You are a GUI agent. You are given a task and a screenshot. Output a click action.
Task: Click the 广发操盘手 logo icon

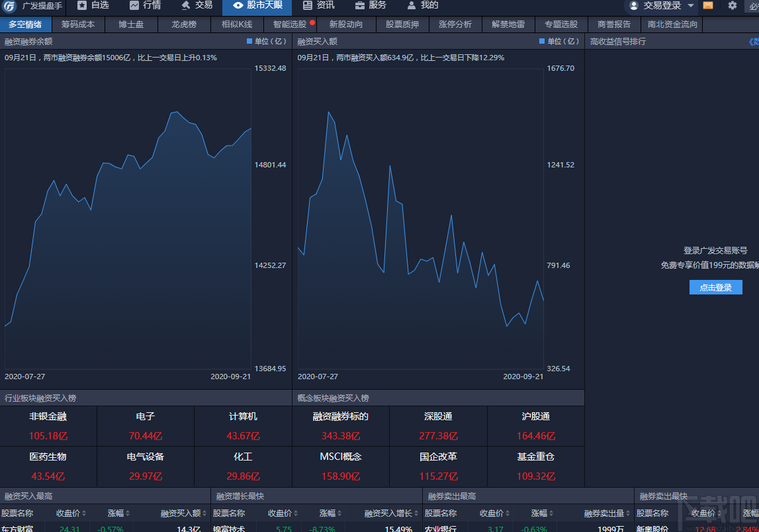click(x=10, y=6)
